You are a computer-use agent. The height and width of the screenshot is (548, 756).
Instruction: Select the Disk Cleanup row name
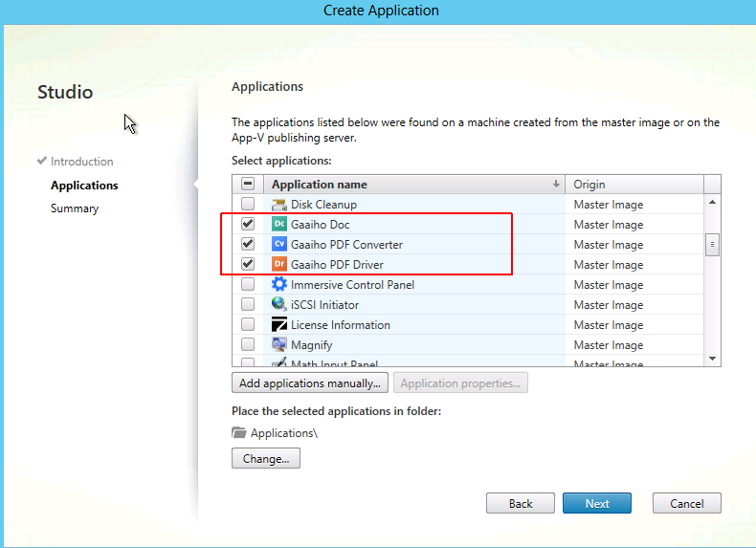pos(324,205)
